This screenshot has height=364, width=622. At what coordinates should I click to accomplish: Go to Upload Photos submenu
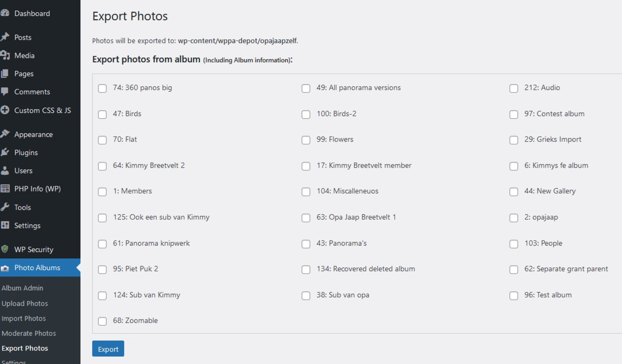[25, 303]
